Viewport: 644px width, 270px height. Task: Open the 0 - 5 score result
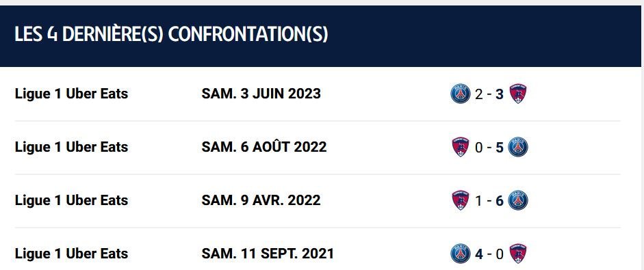[x=489, y=148]
